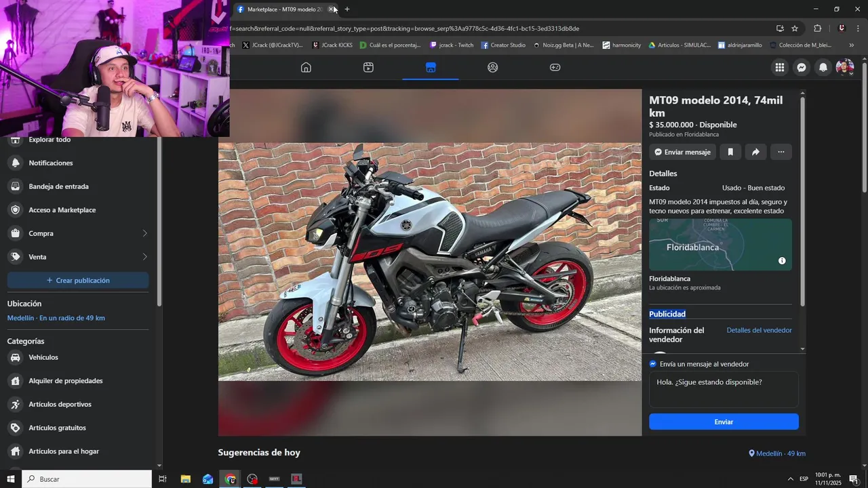Open Task View on the taskbar

pos(163,479)
